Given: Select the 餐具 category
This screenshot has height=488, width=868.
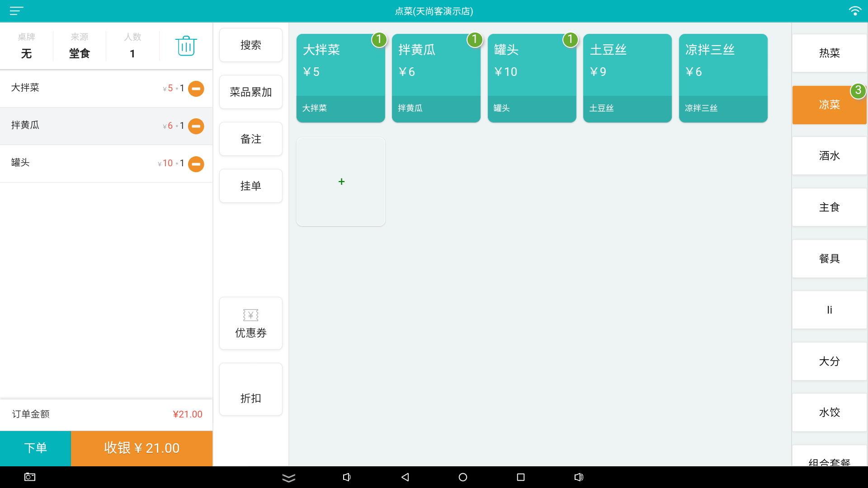Looking at the screenshot, I should [830, 259].
